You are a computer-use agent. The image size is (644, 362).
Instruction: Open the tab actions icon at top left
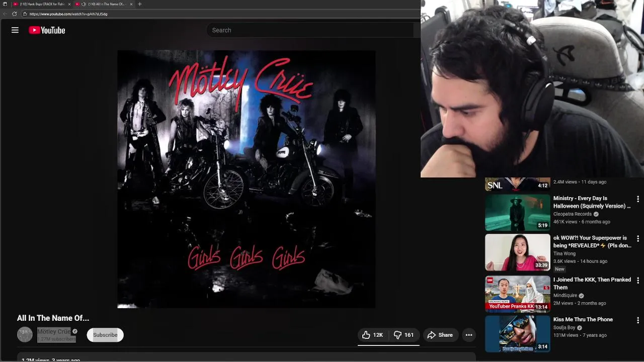pos(5,4)
